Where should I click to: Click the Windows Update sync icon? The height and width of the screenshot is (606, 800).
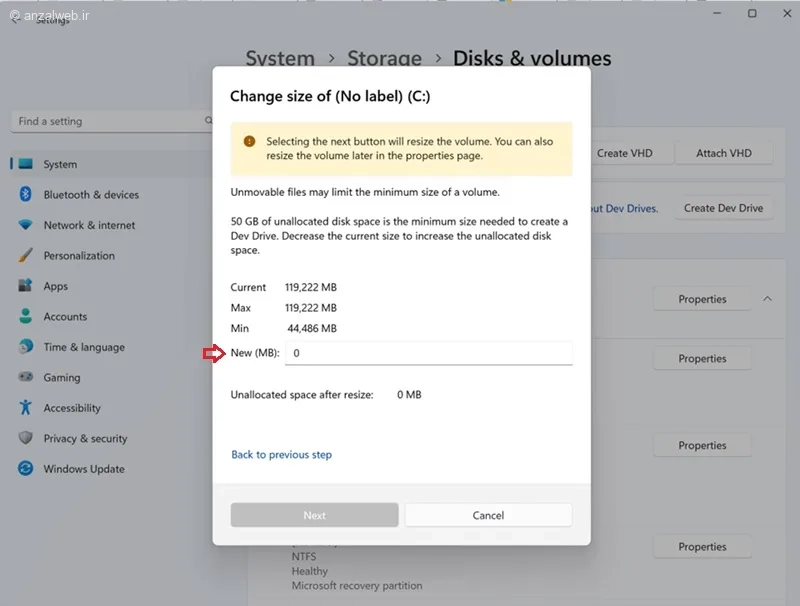26,468
